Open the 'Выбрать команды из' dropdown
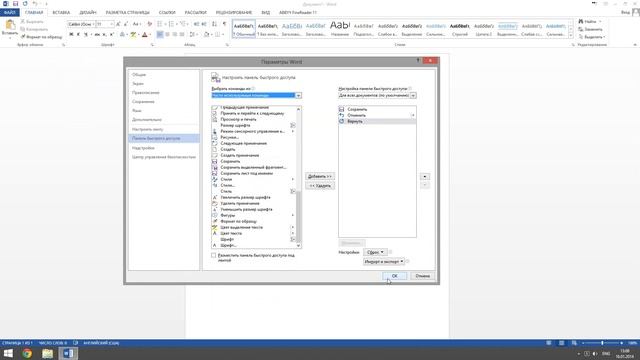Image resolution: width=640 pixels, height=360 pixels. 256,96
